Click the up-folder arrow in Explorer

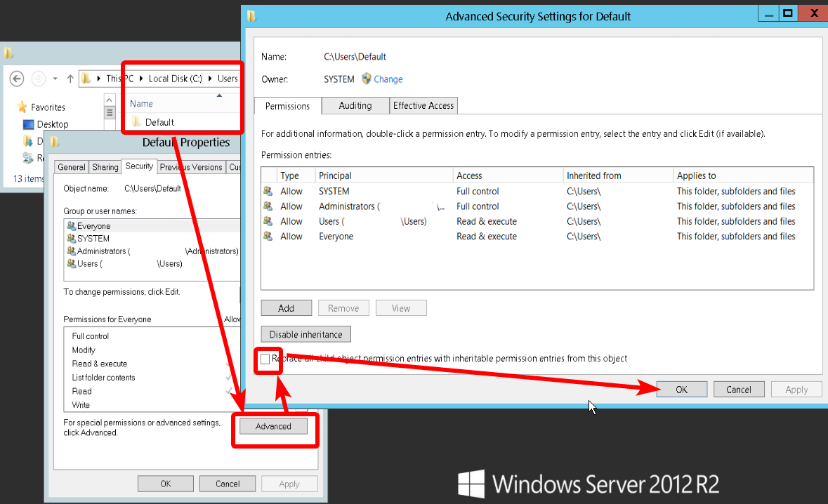[x=70, y=79]
